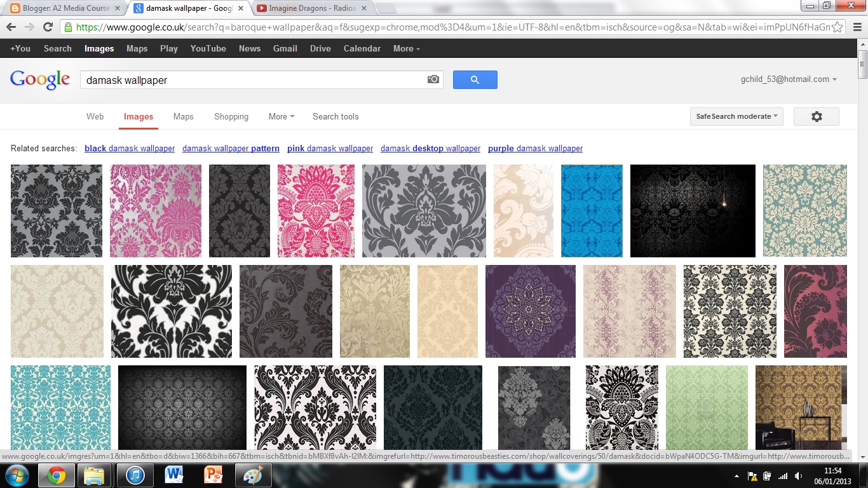Open the SafeSearch moderate dropdown
Screen dimensions: 868x488
pyautogui.click(x=736, y=116)
